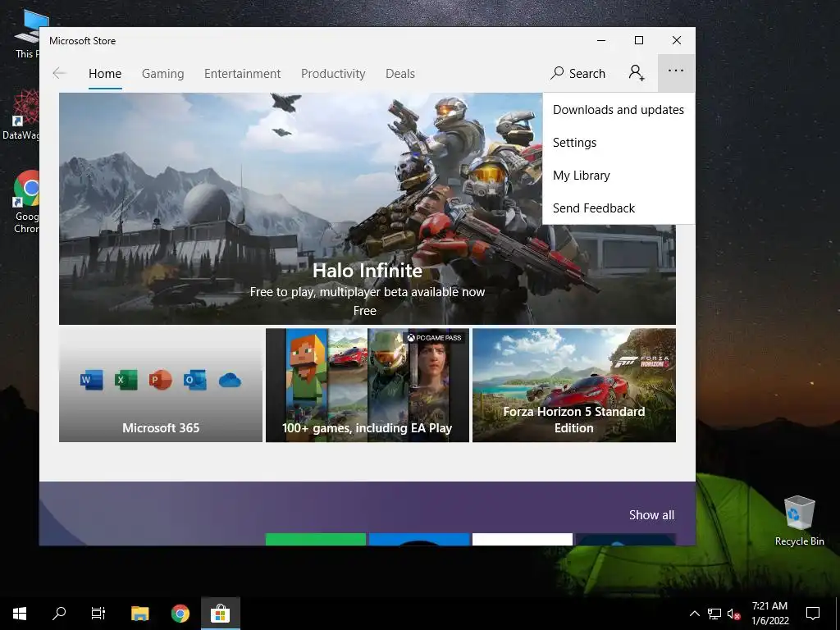Select the Recycle Bin desktop icon

pyautogui.click(x=799, y=520)
